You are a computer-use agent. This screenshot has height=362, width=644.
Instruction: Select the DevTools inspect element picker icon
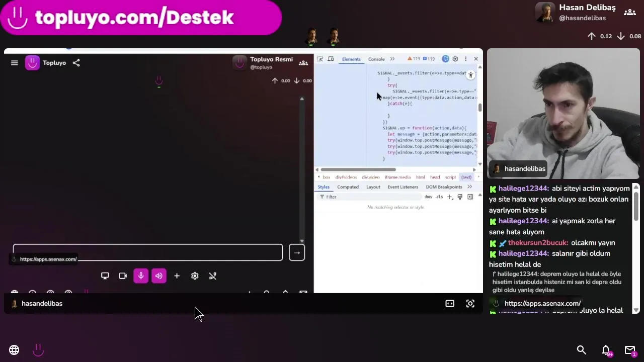pyautogui.click(x=320, y=59)
